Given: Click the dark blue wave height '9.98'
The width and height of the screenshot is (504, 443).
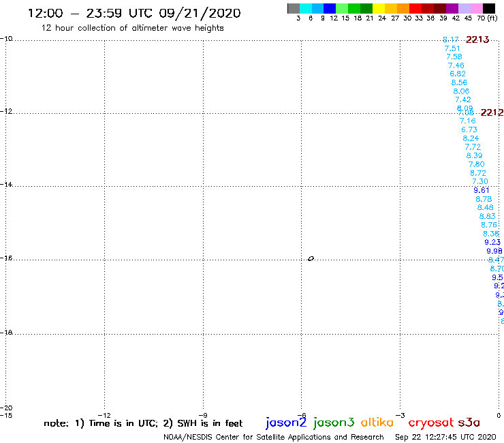Looking at the screenshot, I should point(494,251).
